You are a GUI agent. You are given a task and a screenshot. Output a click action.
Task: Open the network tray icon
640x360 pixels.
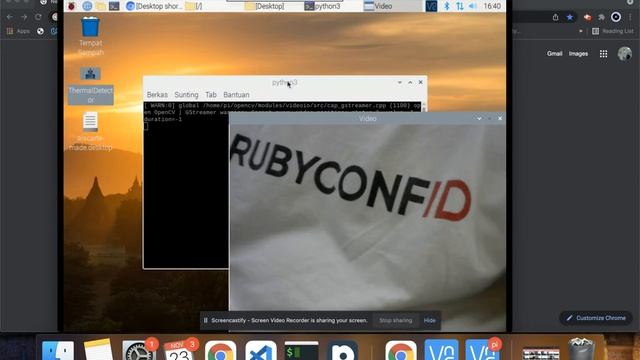click(460, 6)
